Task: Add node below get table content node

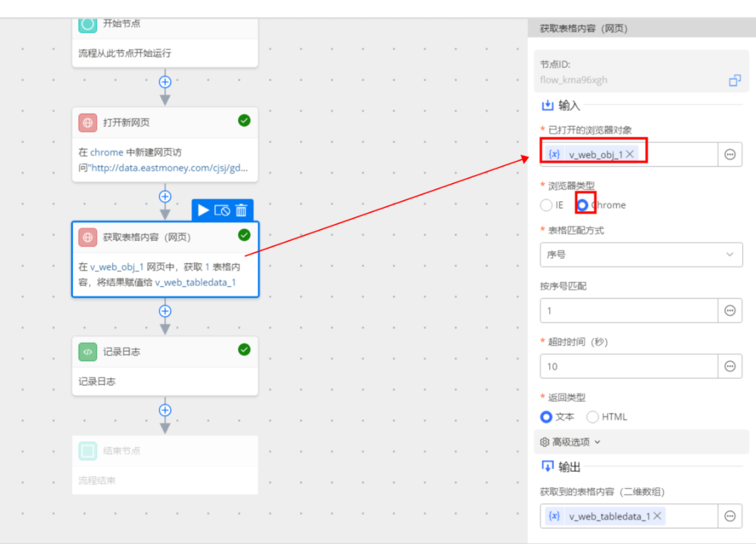Action: 165,311
